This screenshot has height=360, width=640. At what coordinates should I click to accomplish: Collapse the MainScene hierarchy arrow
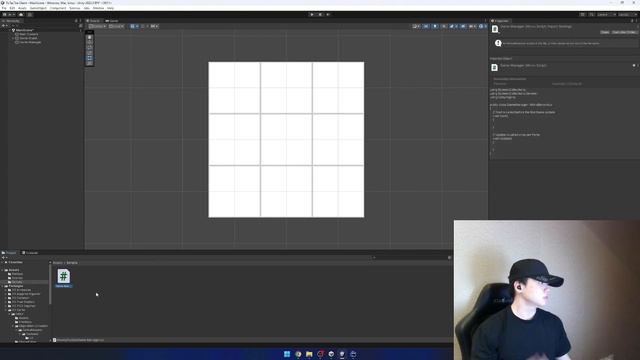9,30
